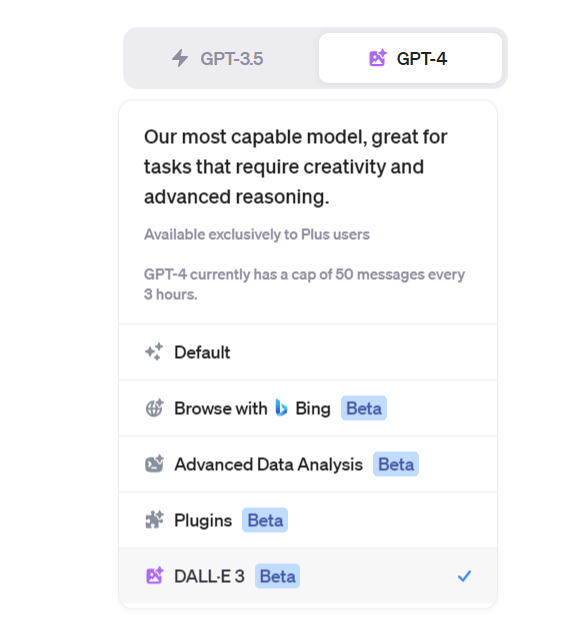This screenshot has width=587, height=619.
Task: Click the puzzle piece Plugins icon
Action: [154, 520]
